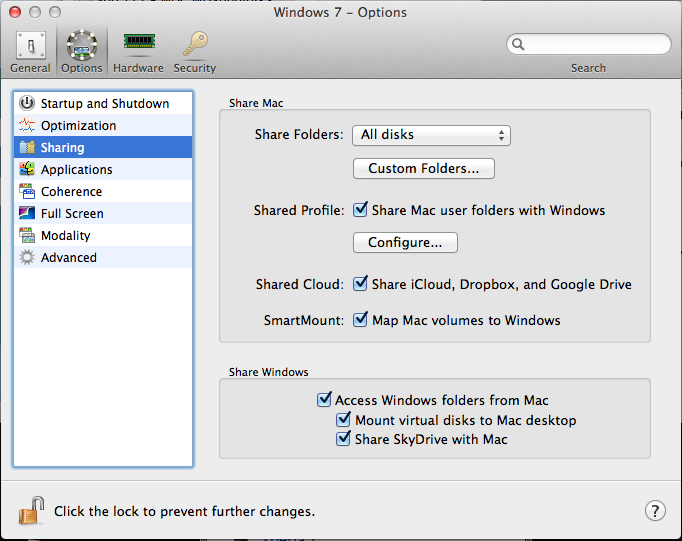Image resolution: width=682 pixels, height=541 pixels.
Task: Click the Configure... button
Action: coord(405,242)
